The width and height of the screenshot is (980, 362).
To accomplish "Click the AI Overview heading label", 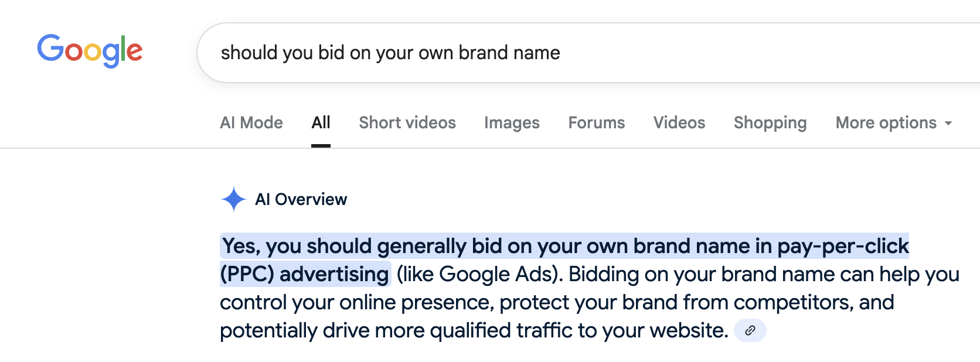I will 301,199.
